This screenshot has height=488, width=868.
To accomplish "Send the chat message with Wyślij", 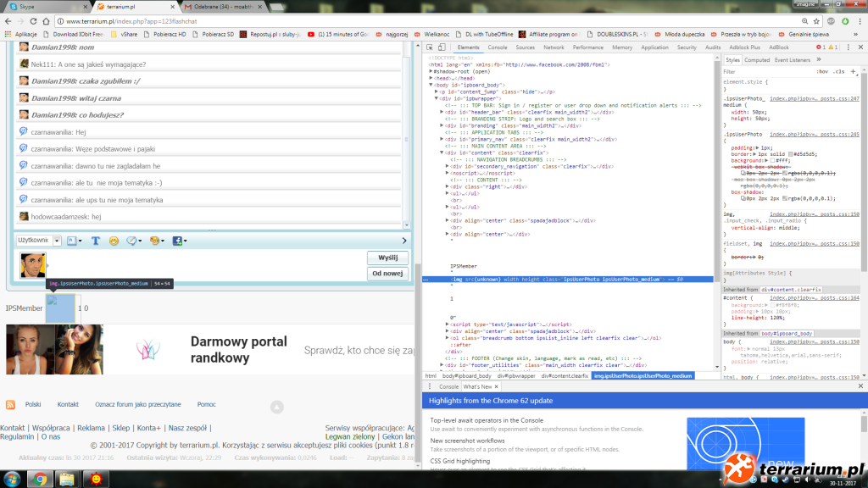I will (387, 258).
